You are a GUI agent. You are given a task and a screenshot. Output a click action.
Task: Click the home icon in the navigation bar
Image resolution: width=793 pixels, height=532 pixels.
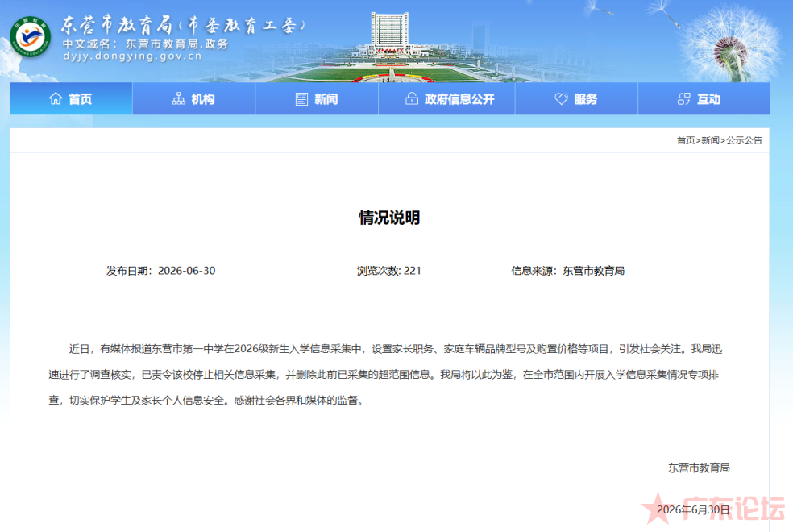coord(56,98)
